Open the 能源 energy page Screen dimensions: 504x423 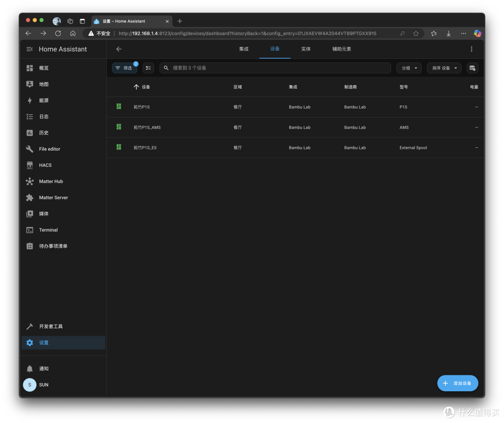[63, 101]
